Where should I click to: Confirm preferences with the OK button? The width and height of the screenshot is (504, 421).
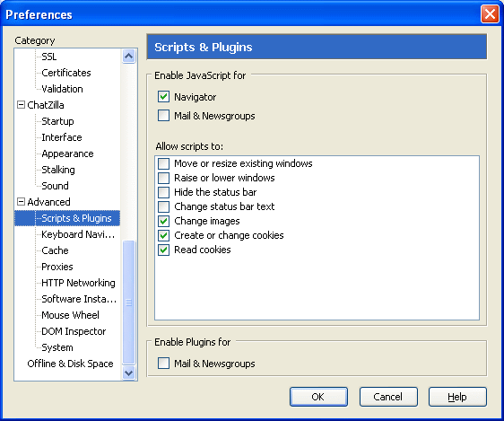(318, 397)
